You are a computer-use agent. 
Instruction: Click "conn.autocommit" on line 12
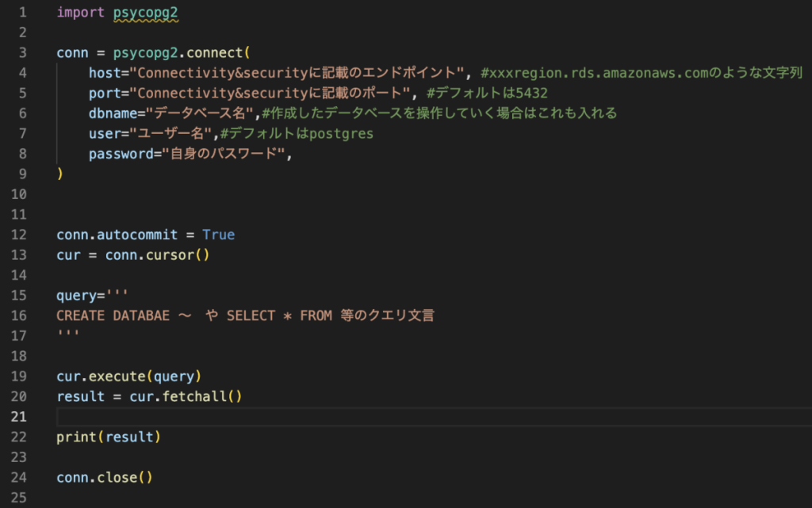coord(117,235)
